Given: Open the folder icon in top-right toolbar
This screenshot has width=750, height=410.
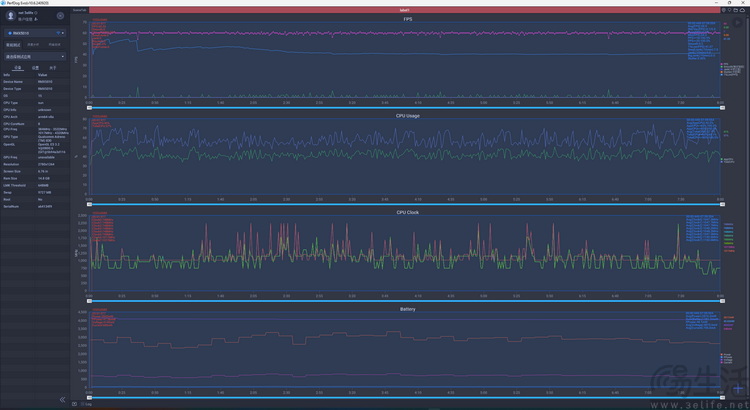Looking at the screenshot, I should tap(736, 10).
